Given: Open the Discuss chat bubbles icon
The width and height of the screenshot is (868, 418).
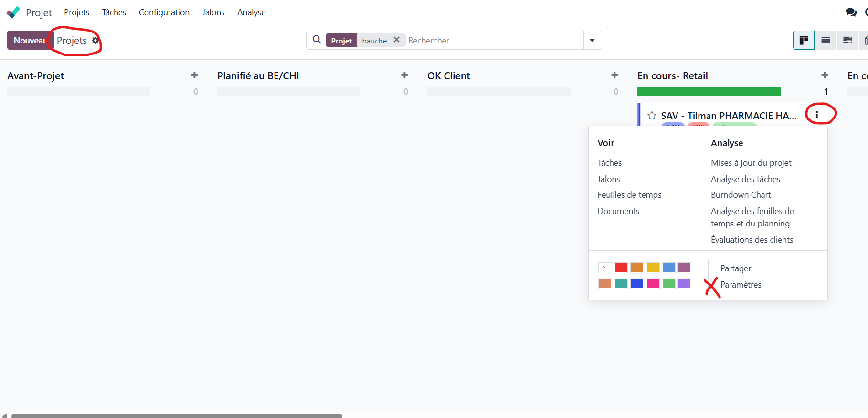Looking at the screenshot, I should pos(851,12).
